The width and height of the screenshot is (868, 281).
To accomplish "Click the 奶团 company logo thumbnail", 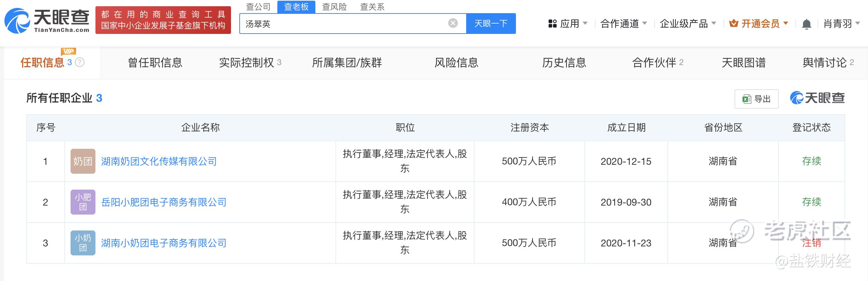I will pyautogui.click(x=83, y=161).
